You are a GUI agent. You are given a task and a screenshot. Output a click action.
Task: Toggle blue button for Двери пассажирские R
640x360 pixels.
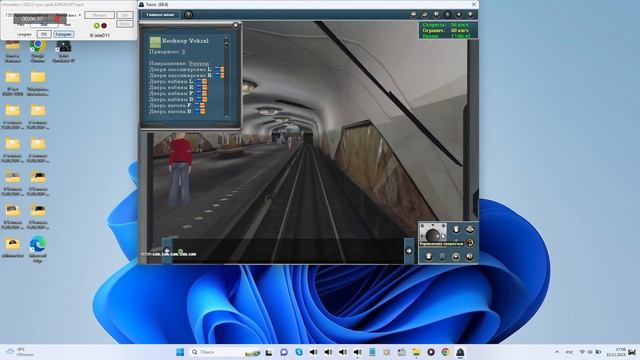pyautogui.click(x=217, y=76)
